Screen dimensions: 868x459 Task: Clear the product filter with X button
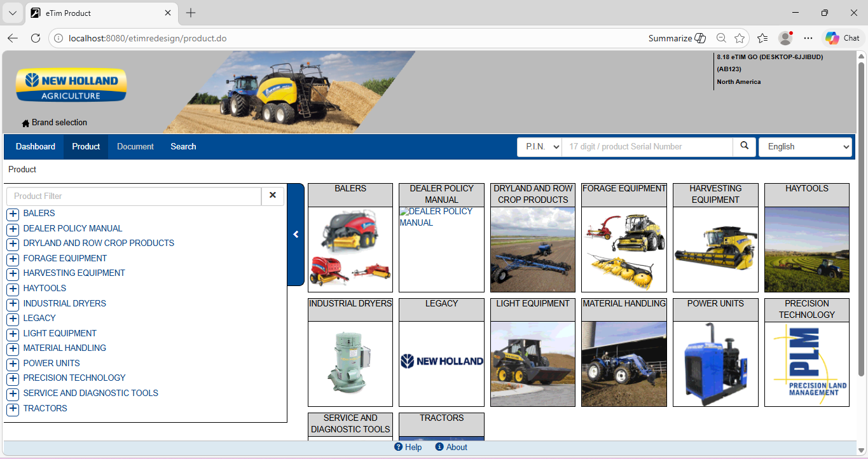point(273,196)
